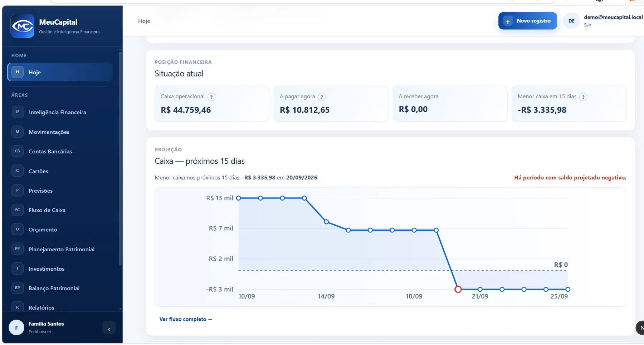The height and width of the screenshot is (345, 644).
Task: Click the FC icon for Fluxo de Caixa
Action: pyautogui.click(x=17, y=210)
